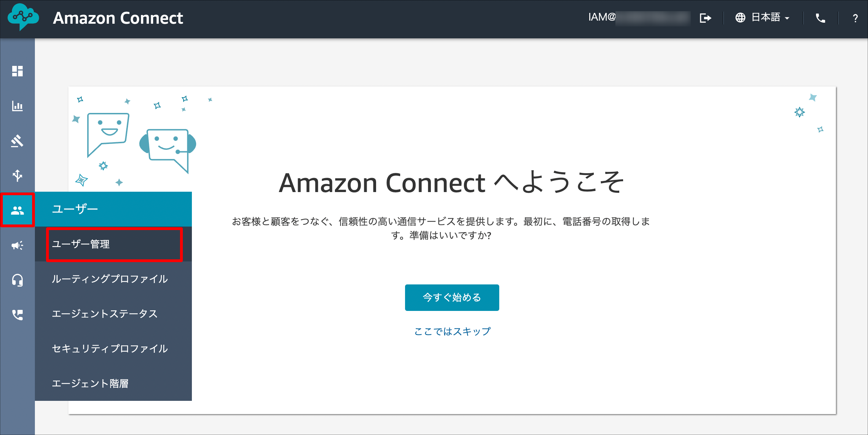Select the Users people icon in sidebar
The height and width of the screenshot is (435, 868).
click(17, 210)
